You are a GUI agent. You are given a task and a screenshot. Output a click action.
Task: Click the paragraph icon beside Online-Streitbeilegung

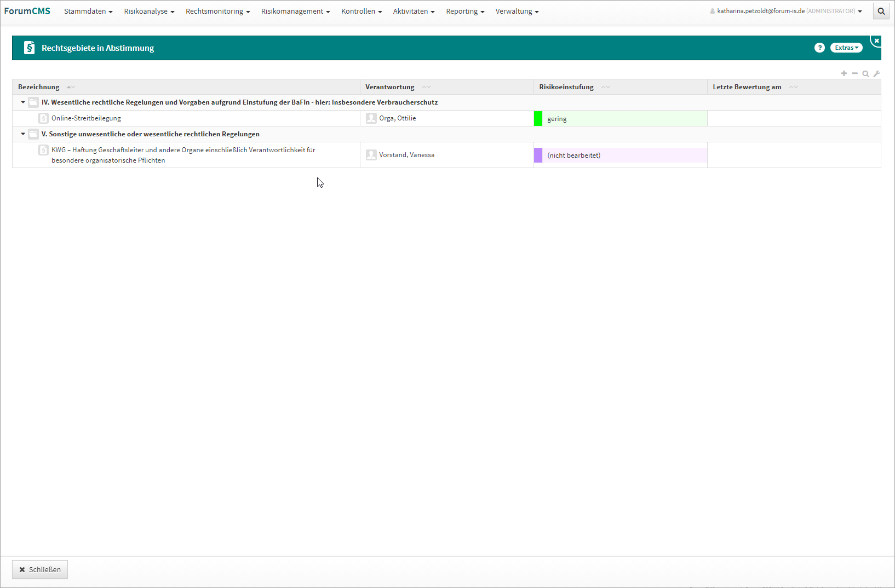(43, 118)
